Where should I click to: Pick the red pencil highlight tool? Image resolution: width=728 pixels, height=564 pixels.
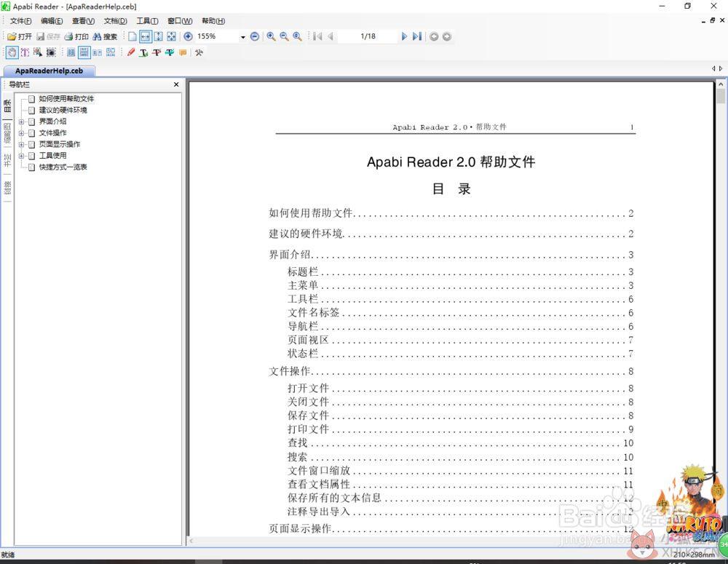pos(131,52)
